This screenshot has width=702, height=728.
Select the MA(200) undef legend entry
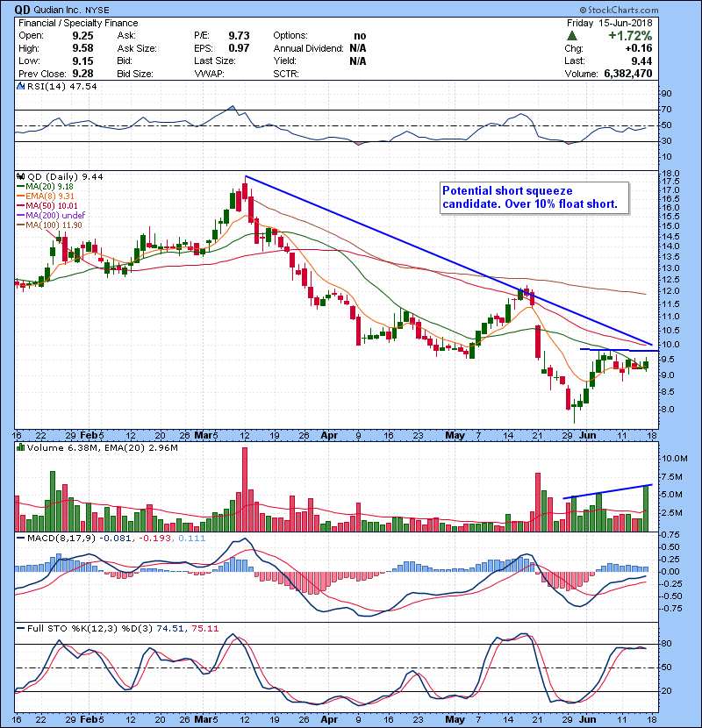pyautogui.click(x=54, y=216)
